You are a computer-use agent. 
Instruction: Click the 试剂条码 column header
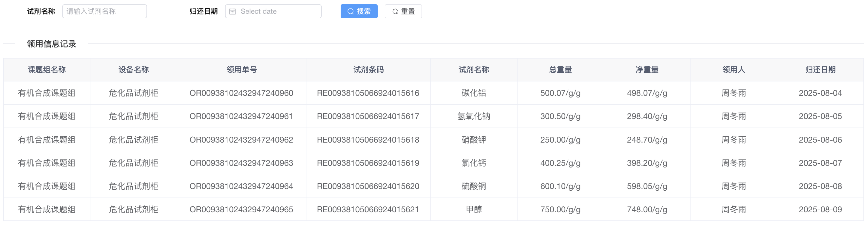(x=368, y=70)
